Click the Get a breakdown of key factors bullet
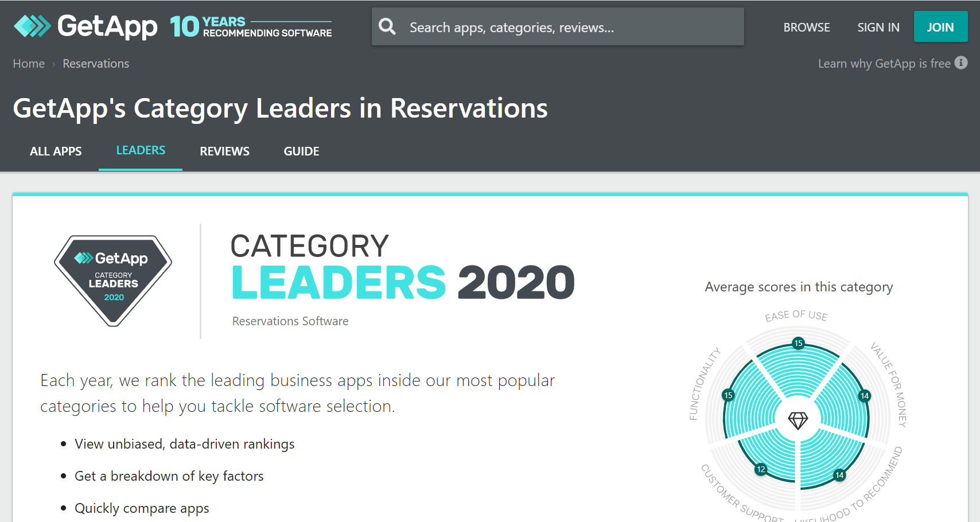The width and height of the screenshot is (980, 522). (x=169, y=476)
